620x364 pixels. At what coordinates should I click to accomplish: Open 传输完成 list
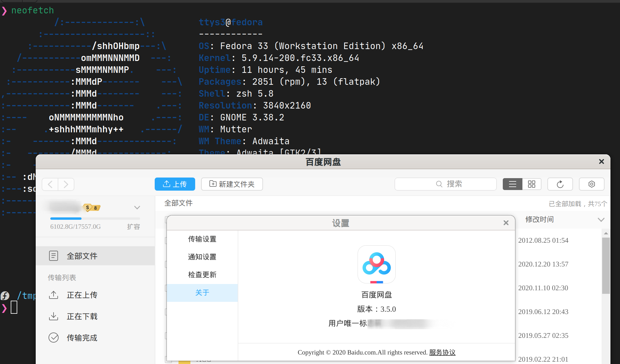click(x=82, y=338)
